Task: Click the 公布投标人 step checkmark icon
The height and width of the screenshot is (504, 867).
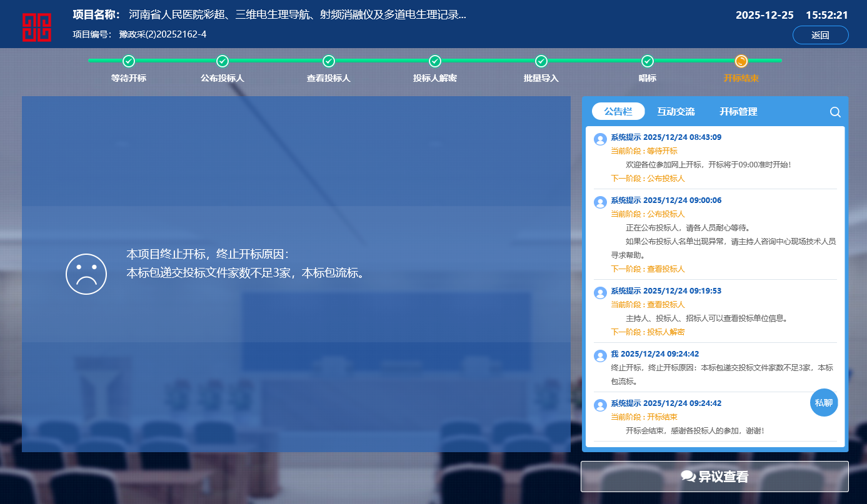Action: tap(223, 61)
